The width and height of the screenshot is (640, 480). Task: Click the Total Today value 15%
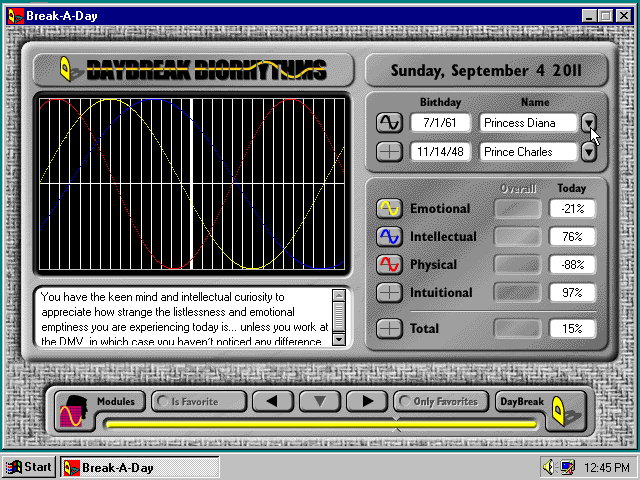click(x=572, y=329)
